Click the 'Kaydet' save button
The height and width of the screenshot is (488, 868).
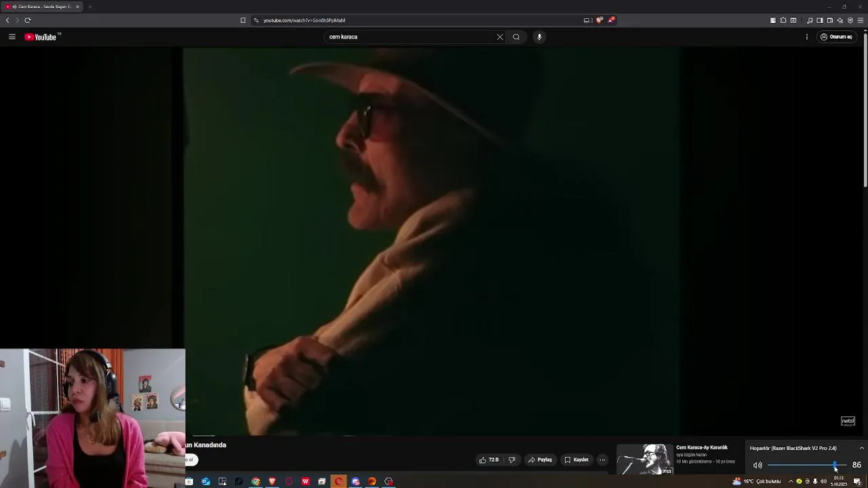[x=576, y=460]
